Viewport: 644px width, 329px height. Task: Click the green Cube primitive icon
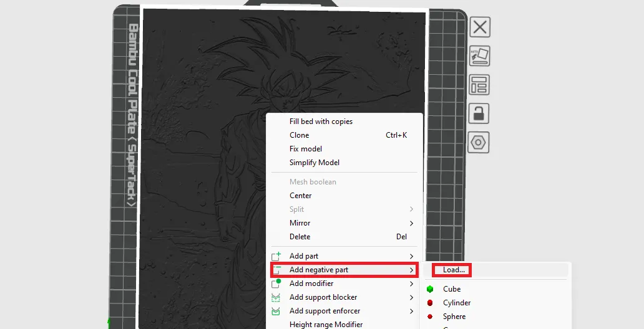pyautogui.click(x=430, y=289)
